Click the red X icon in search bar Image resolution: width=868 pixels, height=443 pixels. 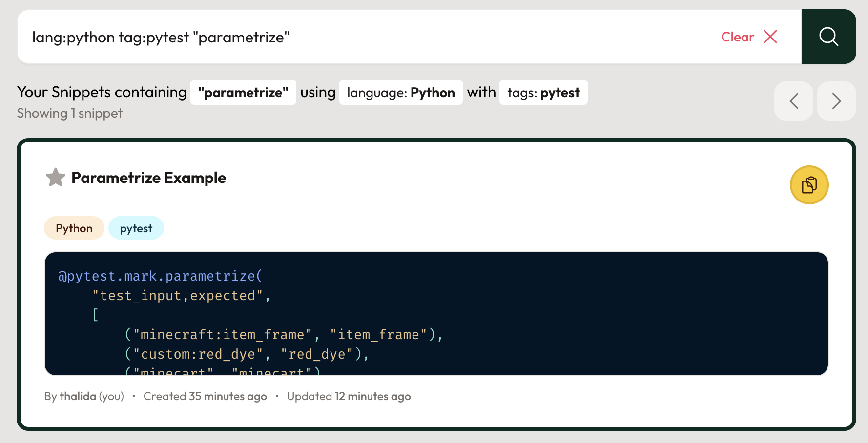tap(770, 37)
